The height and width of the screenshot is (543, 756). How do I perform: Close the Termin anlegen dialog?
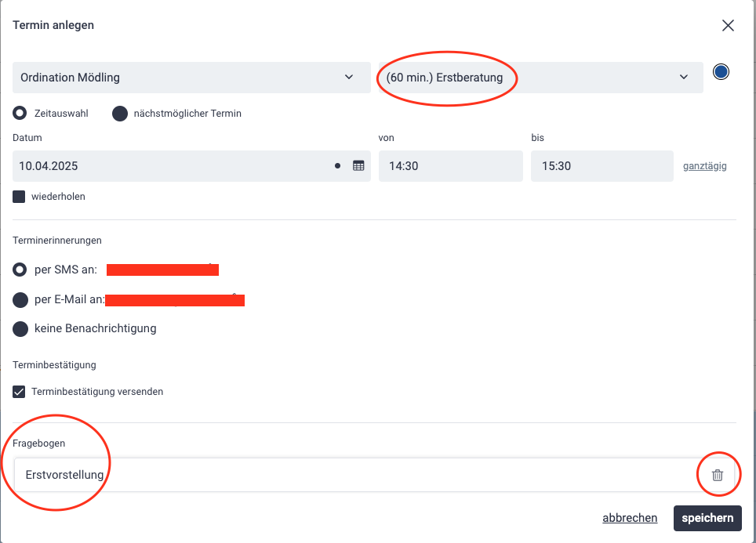click(x=728, y=26)
